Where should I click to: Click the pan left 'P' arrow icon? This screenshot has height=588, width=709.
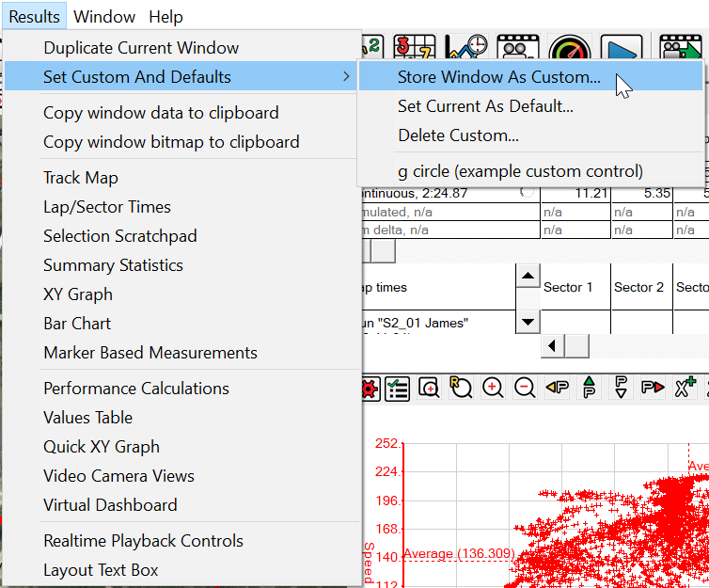point(557,389)
